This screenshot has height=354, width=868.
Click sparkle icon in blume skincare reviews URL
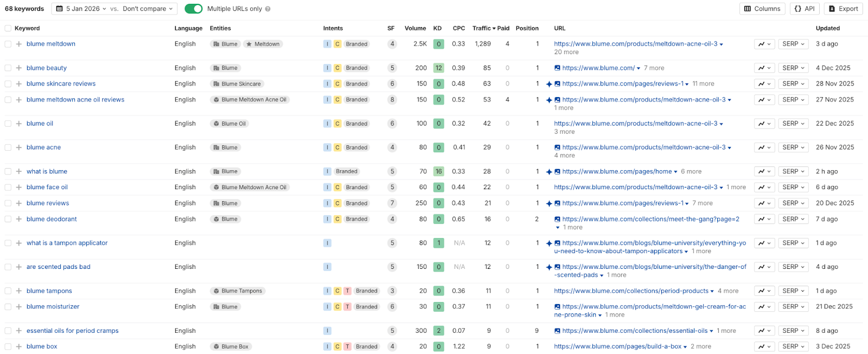[549, 84]
